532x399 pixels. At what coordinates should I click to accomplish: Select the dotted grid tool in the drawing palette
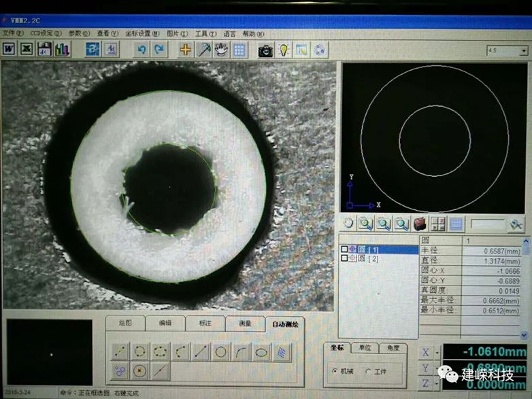coord(282,352)
